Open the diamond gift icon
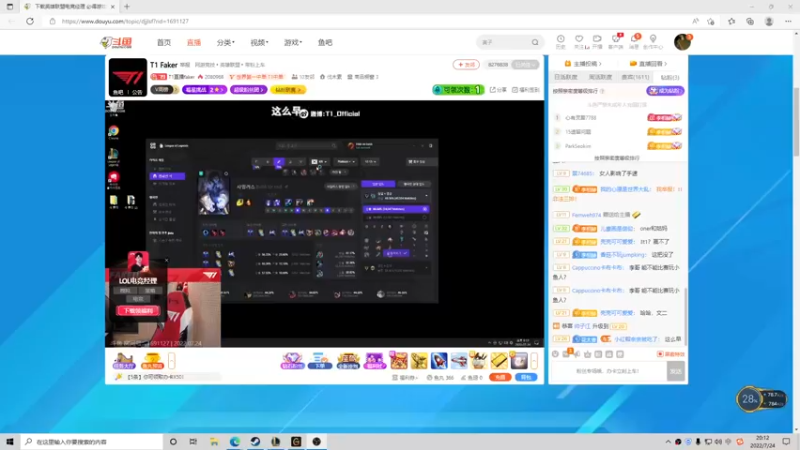The width and height of the screenshot is (800, 450). click(292, 361)
